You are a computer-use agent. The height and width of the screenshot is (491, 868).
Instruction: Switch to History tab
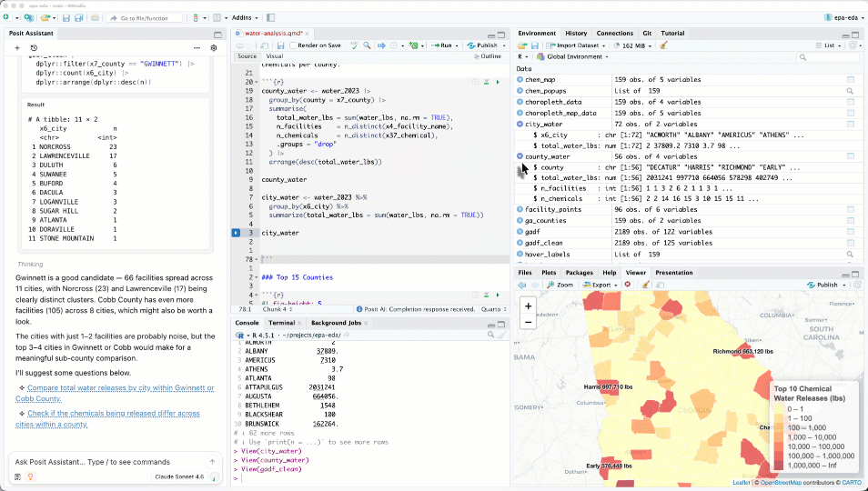tap(576, 33)
